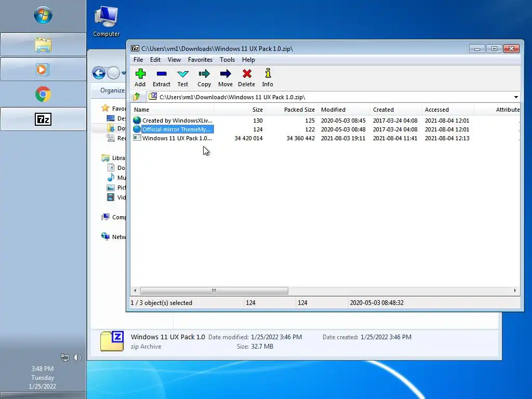Click modified date '2021-08-03 19:11'
This screenshot has width=532, height=399.
click(343, 138)
